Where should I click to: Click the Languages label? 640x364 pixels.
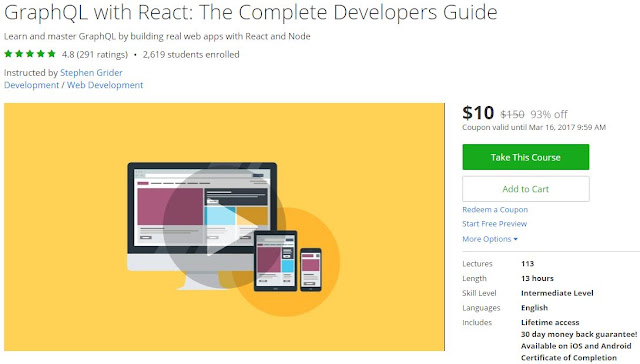pyautogui.click(x=481, y=308)
